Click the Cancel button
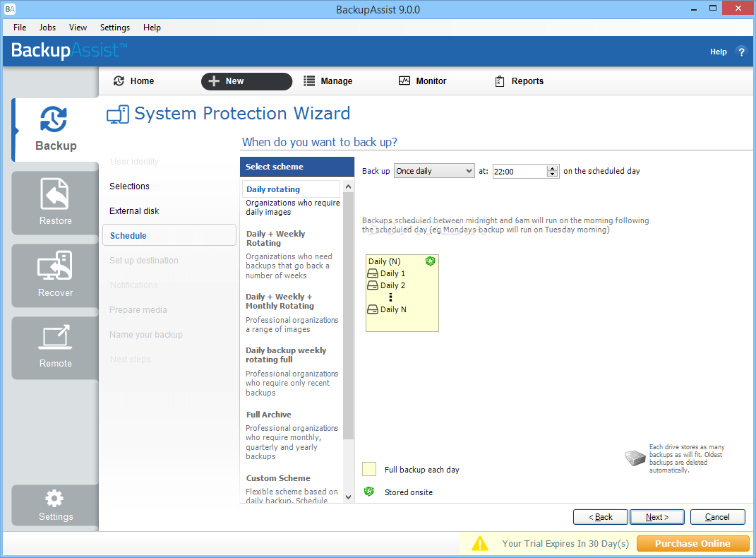This screenshot has width=756, height=558. point(717,517)
